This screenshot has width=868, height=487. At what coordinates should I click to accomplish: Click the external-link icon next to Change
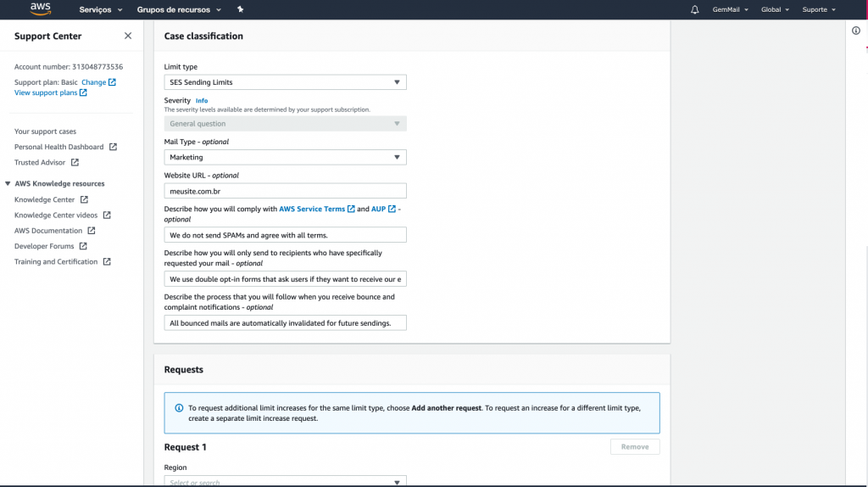tap(113, 82)
